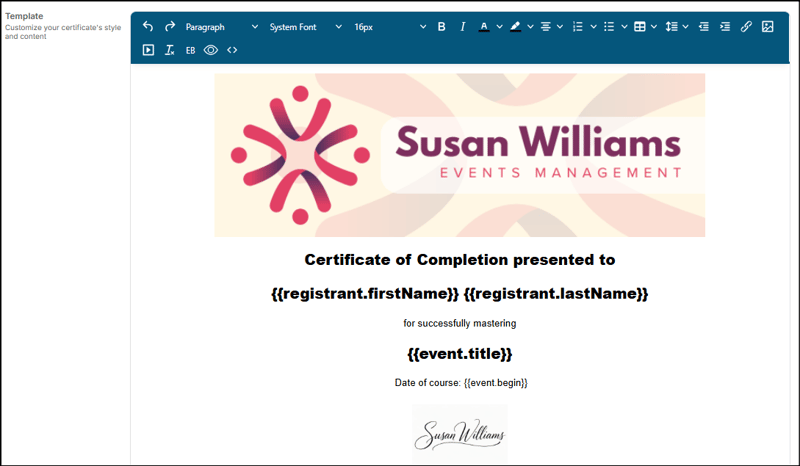
Task: Increase indent of the paragraph
Action: click(724, 27)
